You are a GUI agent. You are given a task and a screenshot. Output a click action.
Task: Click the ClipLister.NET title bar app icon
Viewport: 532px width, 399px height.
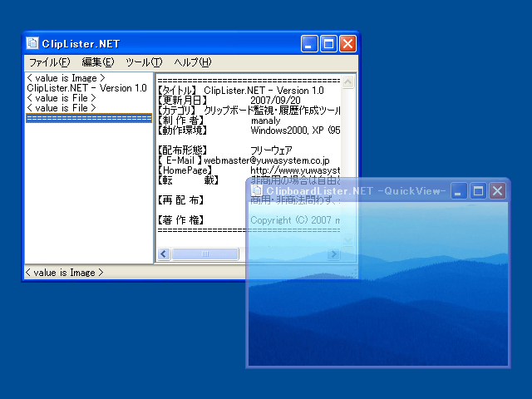point(32,43)
